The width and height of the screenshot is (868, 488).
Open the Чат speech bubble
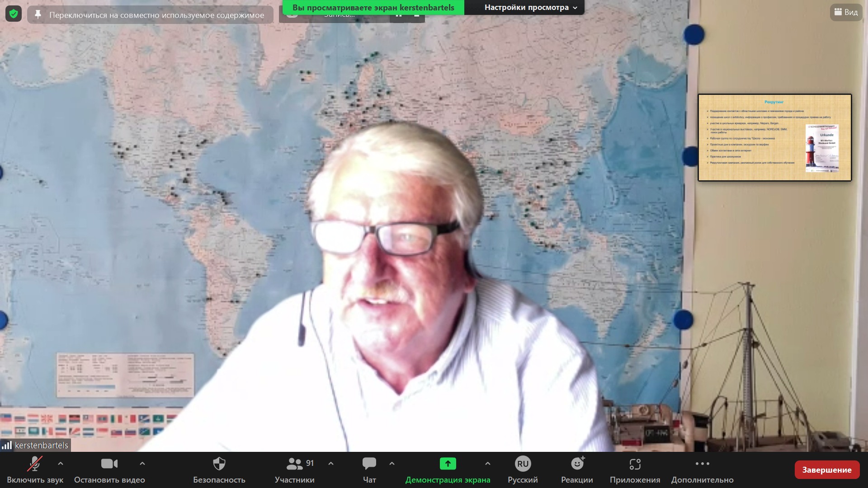369,464
